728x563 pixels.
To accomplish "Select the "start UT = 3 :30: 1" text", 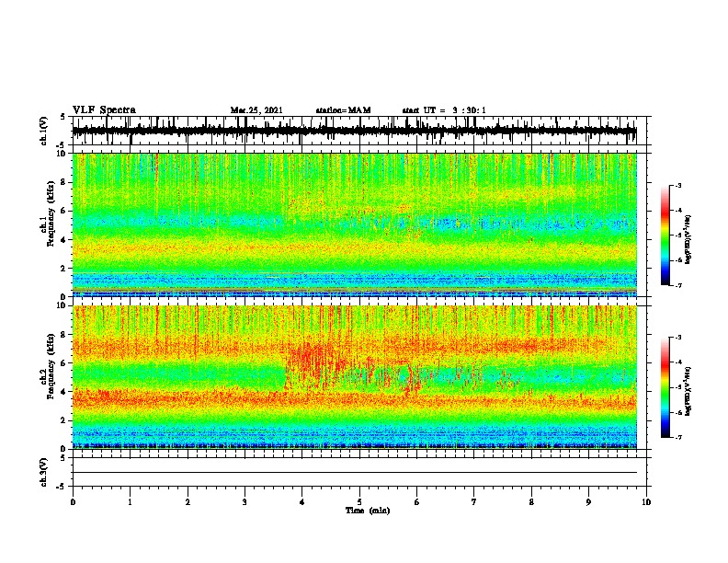I will 444,110.
